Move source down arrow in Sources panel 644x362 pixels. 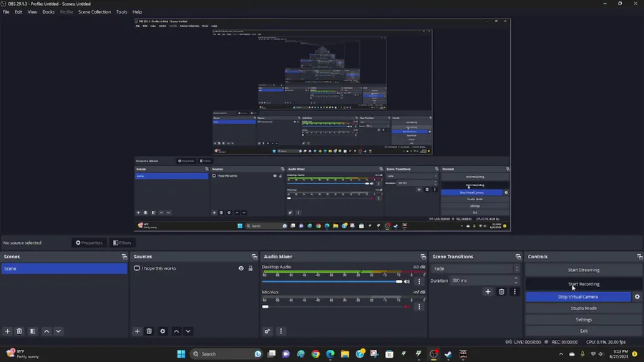pos(188,331)
